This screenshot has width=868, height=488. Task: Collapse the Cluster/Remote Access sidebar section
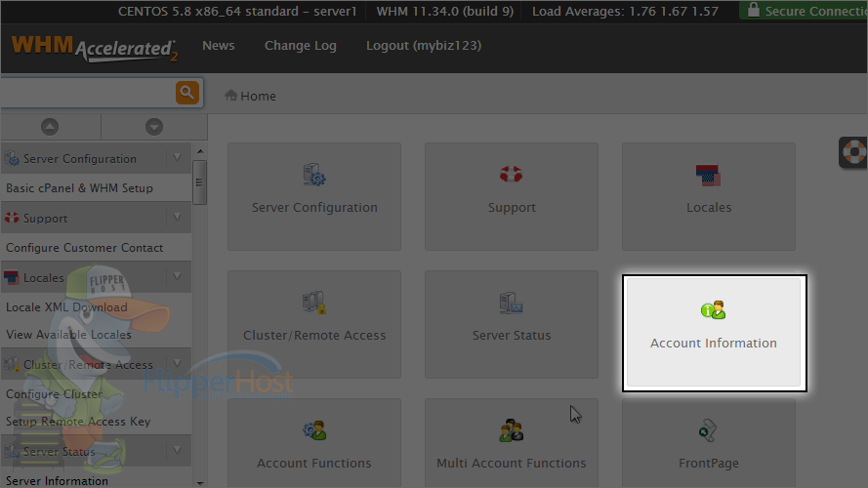point(177,363)
